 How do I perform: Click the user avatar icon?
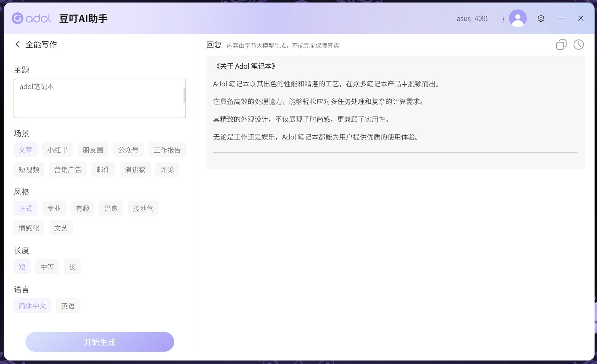coord(518,18)
